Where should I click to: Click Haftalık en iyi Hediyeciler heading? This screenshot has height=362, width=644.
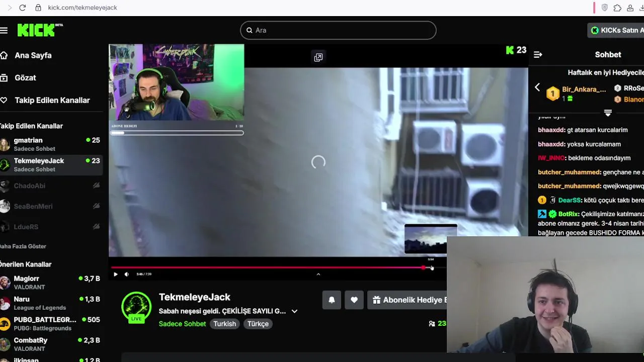point(606,72)
